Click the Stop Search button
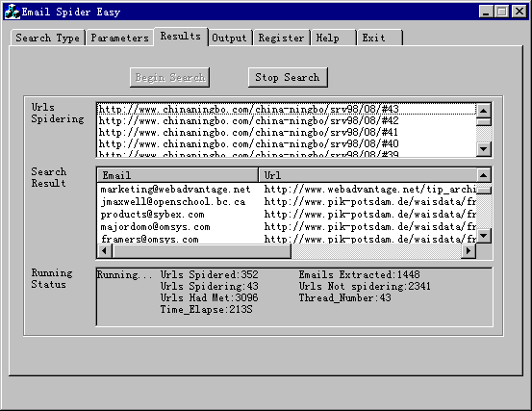Image resolution: width=532 pixels, height=411 pixels. click(x=288, y=77)
